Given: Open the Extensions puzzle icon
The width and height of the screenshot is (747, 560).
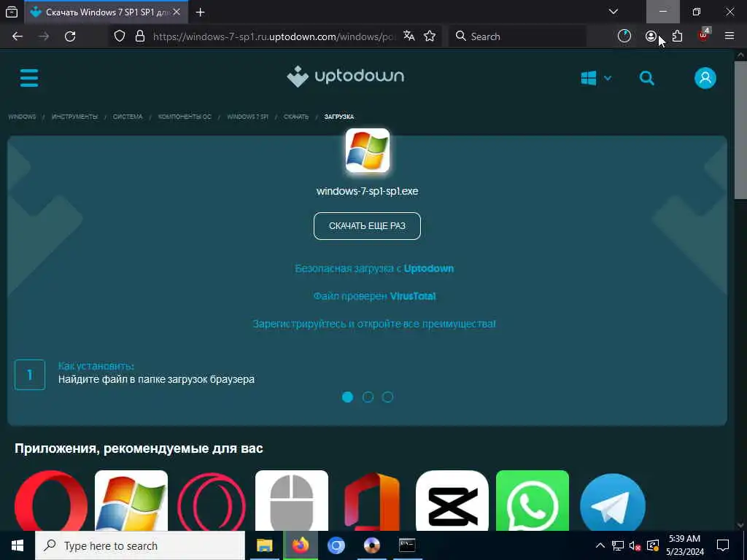Looking at the screenshot, I should point(677,36).
